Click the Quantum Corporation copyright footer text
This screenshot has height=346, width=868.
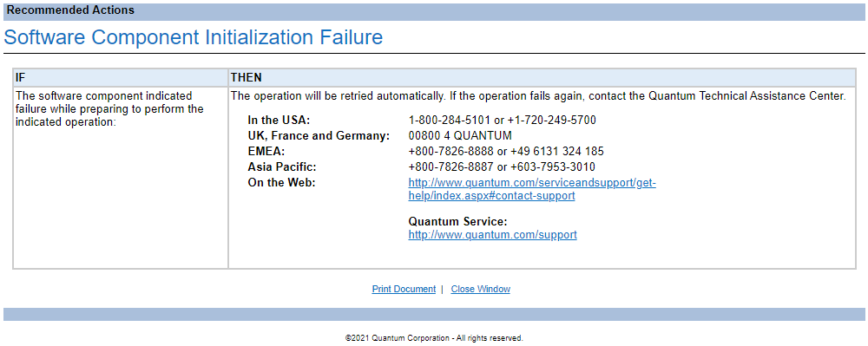pyautogui.click(x=434, y=337)
